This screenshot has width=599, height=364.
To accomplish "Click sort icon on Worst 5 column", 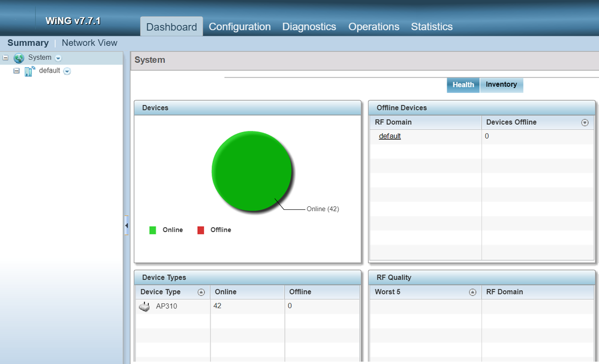I will (x=472, y=292).
